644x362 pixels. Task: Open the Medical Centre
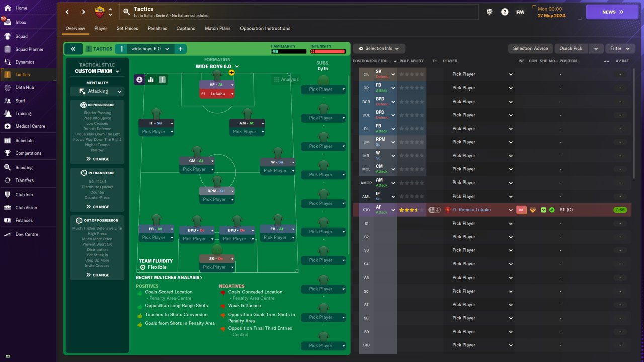tap(30, 126)
